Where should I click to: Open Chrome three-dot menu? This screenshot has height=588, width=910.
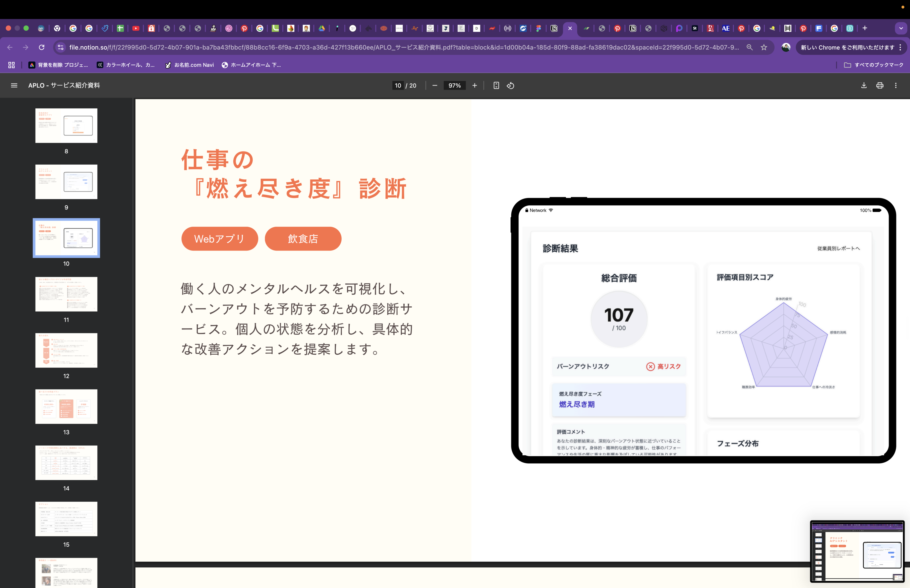click(x=900, y=47)
